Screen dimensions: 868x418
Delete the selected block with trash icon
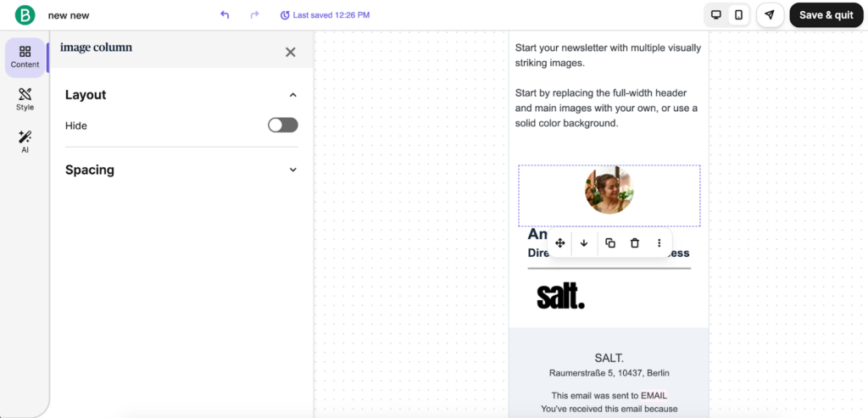pos(635,243)
